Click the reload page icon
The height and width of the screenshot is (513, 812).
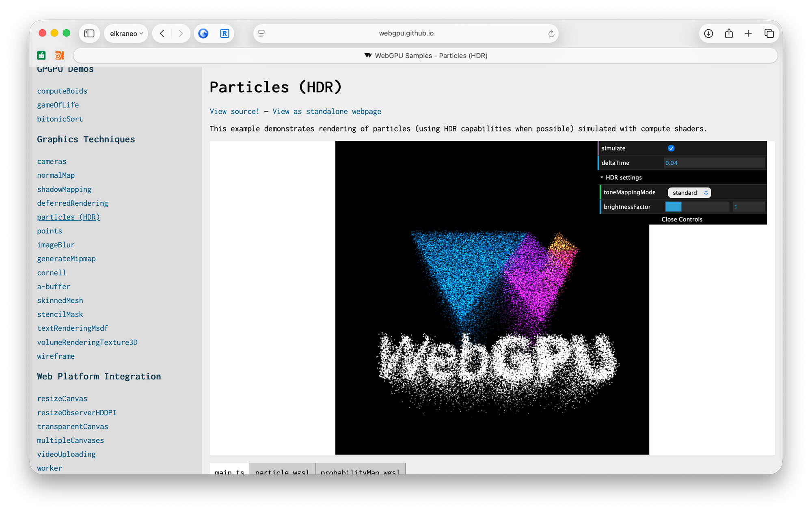coord(551,34)
